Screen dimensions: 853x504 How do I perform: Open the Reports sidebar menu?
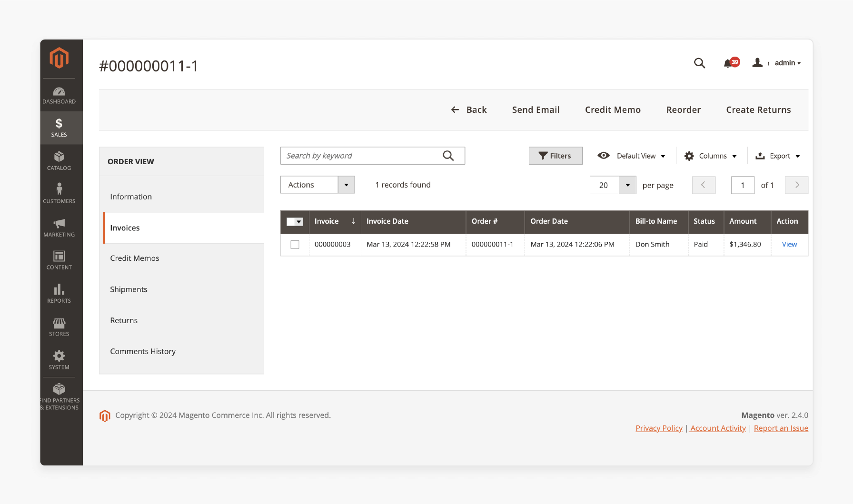tap(59, 294)
